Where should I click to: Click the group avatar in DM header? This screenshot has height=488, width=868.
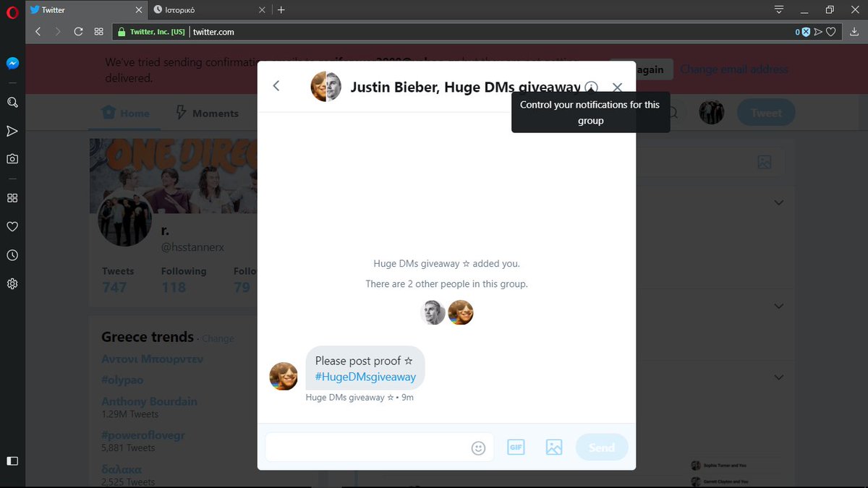[326, 87]
